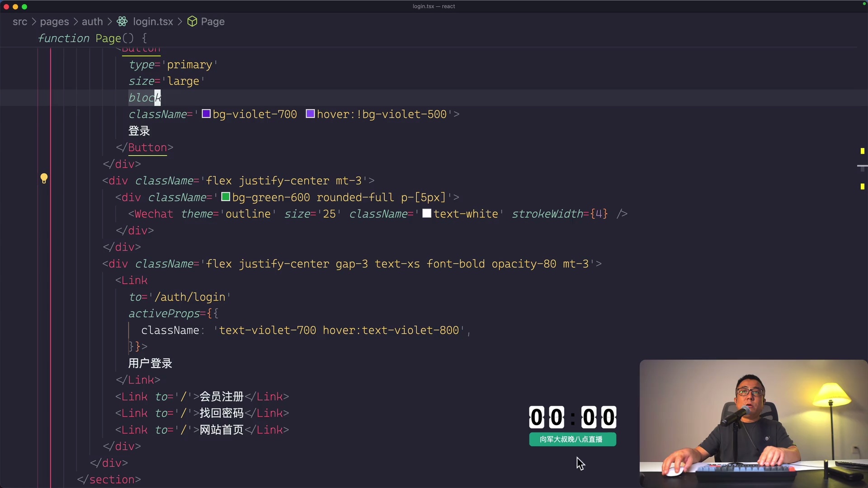Image resolution: width=868 pixels, height=488 pixels.
Task: Click the 'large' size value
Action: [183, 81]
